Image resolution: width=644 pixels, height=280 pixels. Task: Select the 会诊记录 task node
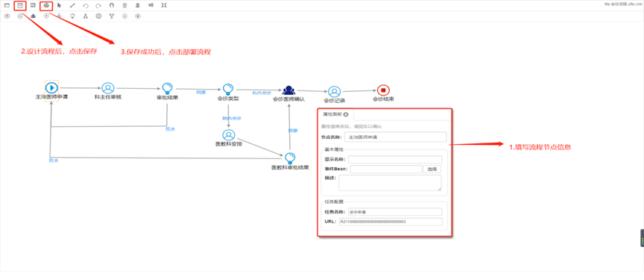click(335, 92)
